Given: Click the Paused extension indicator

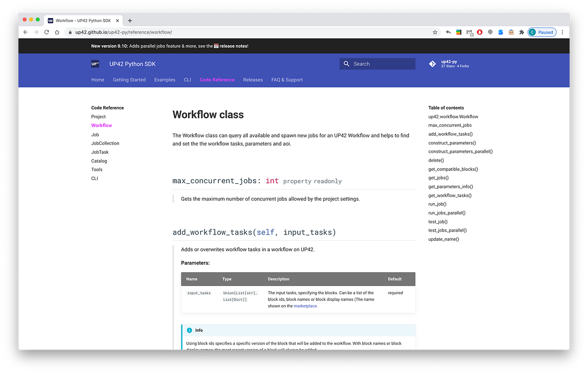Looking at the screenshot, I should coord(542,31).
